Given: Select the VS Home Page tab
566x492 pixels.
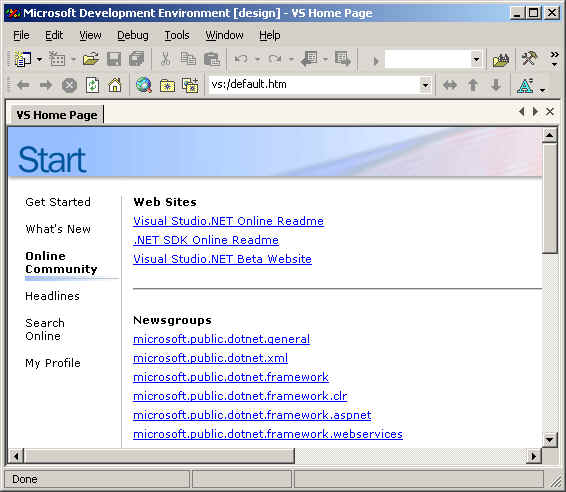Looking at the screenshot, I should click(57, 115).
